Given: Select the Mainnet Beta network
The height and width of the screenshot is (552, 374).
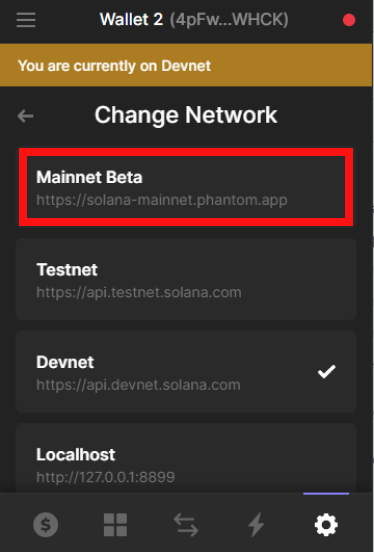Looking at the screenshot, I should (x=186, y=187).
